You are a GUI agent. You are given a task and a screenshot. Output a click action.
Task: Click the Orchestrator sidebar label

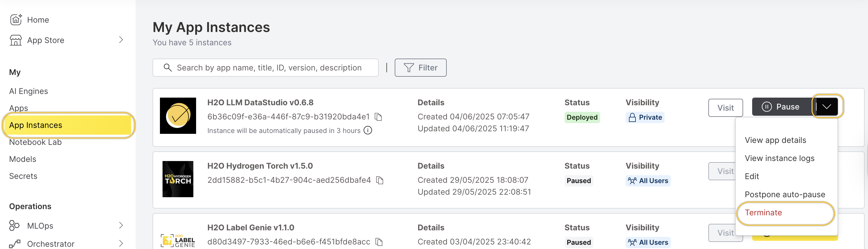coord(51,244)
